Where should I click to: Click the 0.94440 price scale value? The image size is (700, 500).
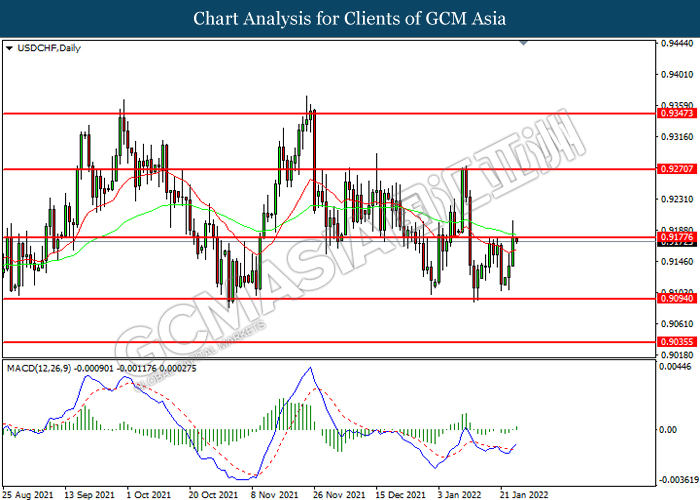[677, 43]
